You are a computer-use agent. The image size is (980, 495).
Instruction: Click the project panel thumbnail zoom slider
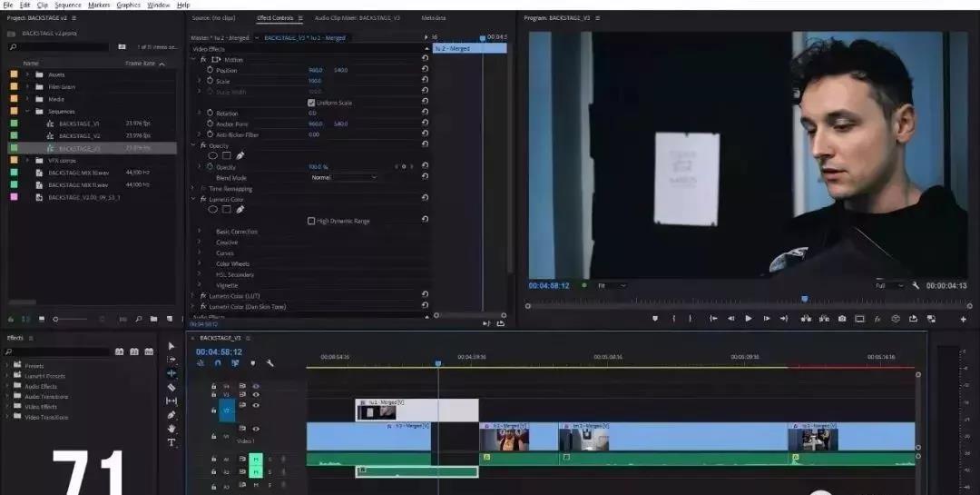click(x=56, y=319)
